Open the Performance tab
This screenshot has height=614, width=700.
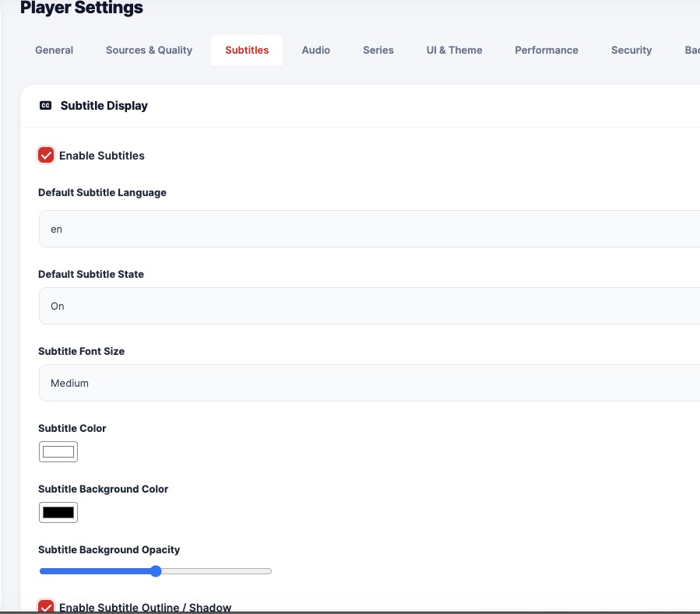tap(547, 50)
